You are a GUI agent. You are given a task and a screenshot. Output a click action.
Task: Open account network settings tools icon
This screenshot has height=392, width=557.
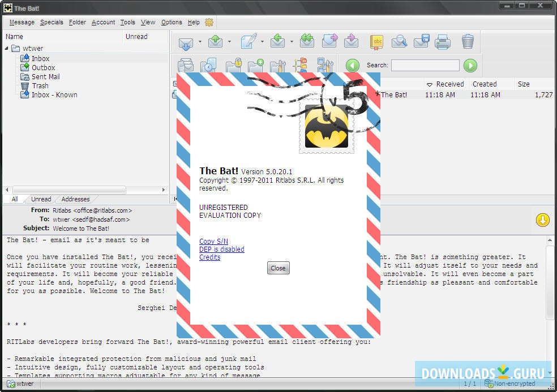point(325,66)
